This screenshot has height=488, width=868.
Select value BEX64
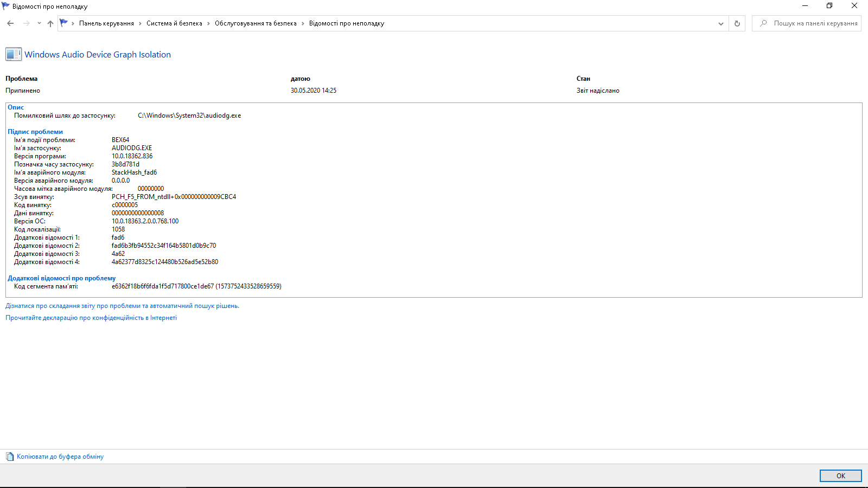point(120,140)
